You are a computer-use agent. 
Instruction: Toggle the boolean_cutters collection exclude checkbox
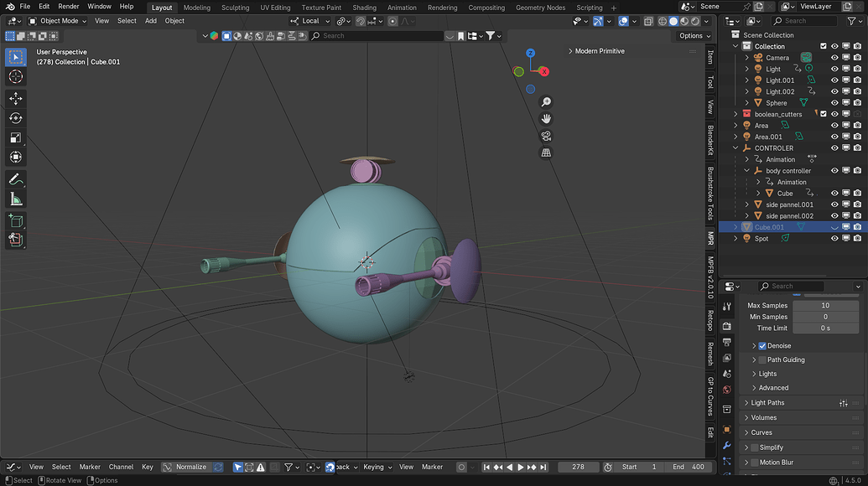pos(824,114)
